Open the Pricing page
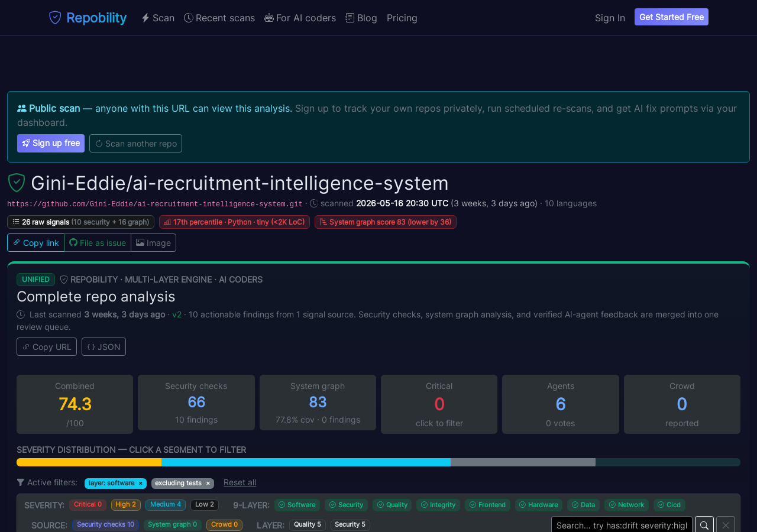The width and height of the screenshot is (757, 532). (x=402, y=18)
